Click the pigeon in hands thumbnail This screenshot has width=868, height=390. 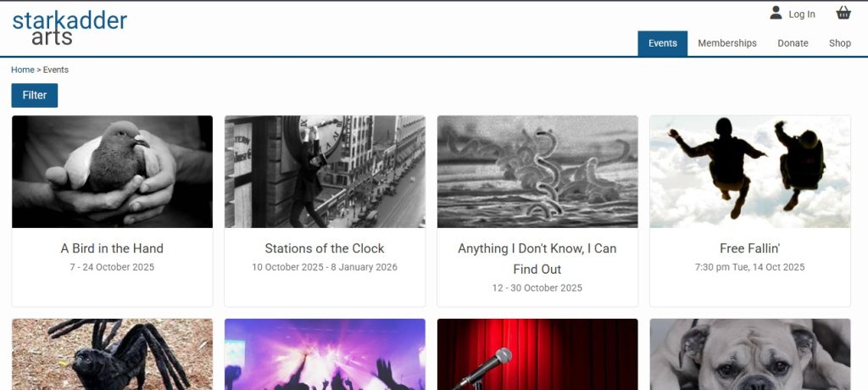(113, 172)
